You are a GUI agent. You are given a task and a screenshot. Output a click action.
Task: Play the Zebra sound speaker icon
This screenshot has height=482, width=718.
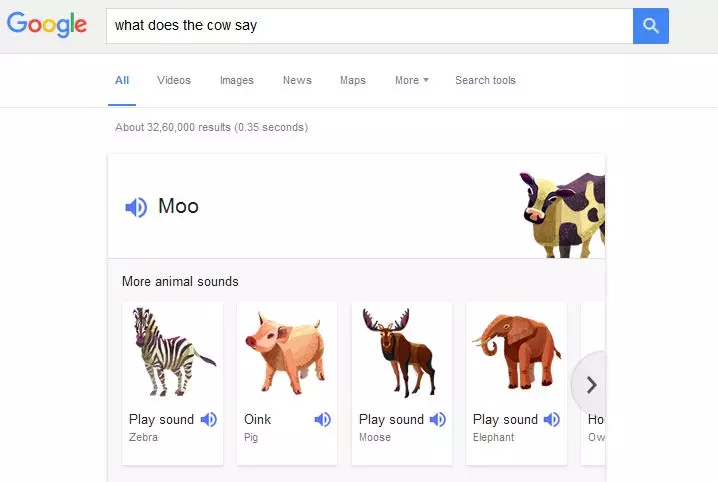point(208,420)
